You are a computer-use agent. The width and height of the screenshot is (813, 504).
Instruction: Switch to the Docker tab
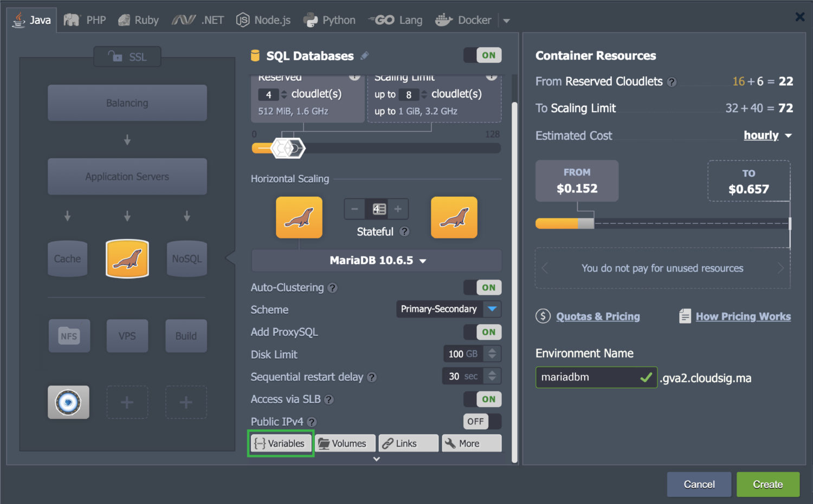pos(463,20)
